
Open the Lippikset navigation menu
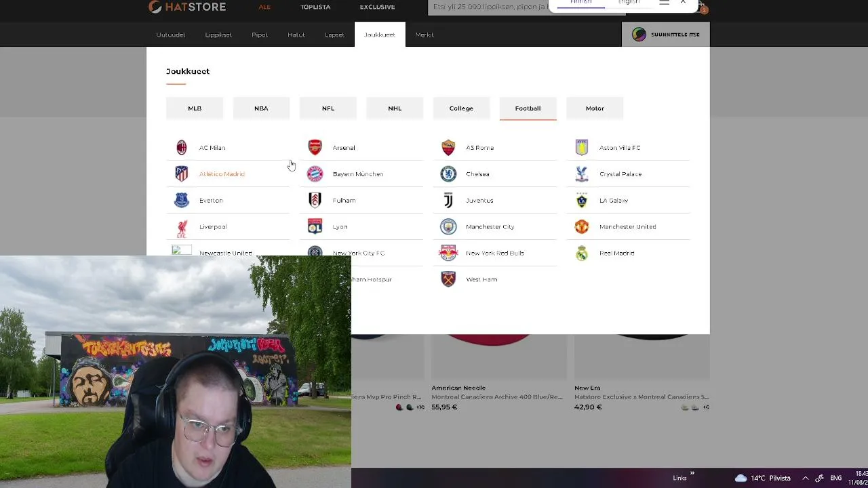pos(218,35)
